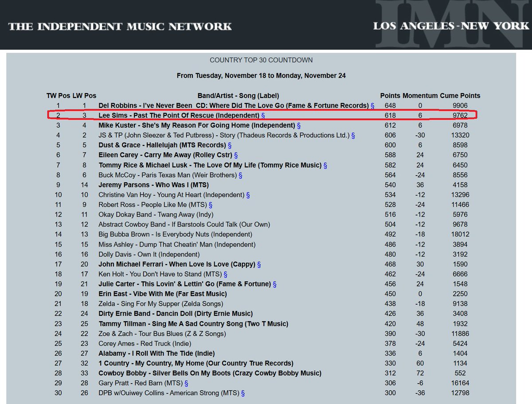Click Del Robbins - I've Never Been entry

pyautogui.click(x=234, y=106)
